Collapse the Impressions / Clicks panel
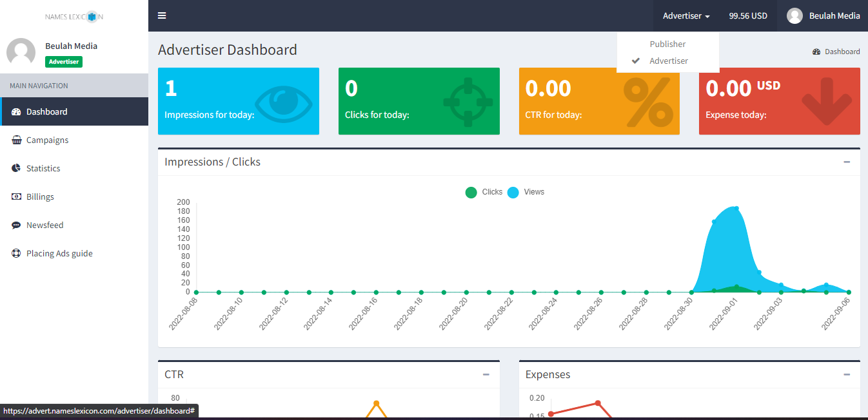This screenshot has width=868, height=420. (x=847, y=162)
